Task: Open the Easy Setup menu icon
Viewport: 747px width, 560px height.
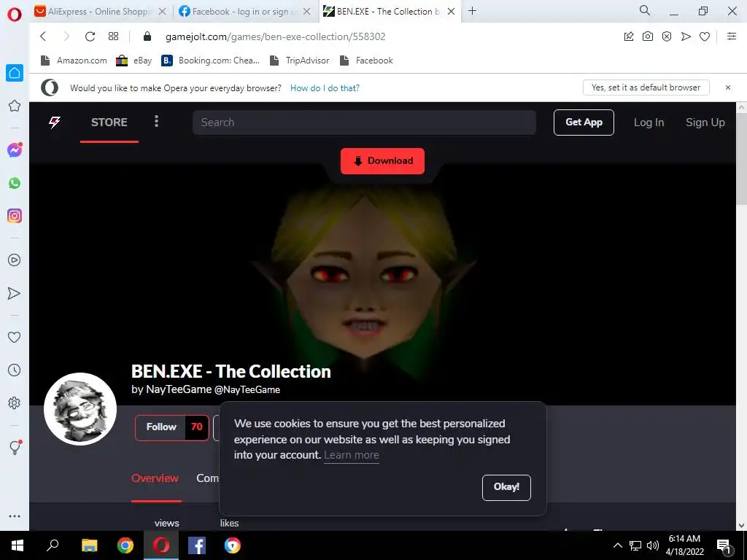Action: (732, 36)
